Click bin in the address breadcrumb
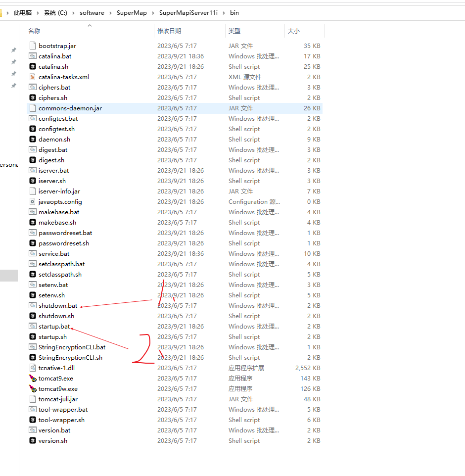Screen dimensions: 465x476 (234, 13)
